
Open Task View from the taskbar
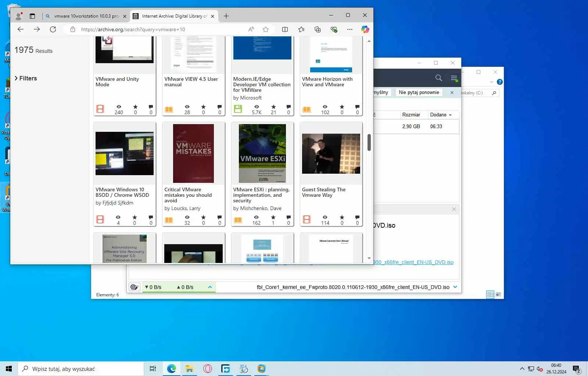pos(153,369)
